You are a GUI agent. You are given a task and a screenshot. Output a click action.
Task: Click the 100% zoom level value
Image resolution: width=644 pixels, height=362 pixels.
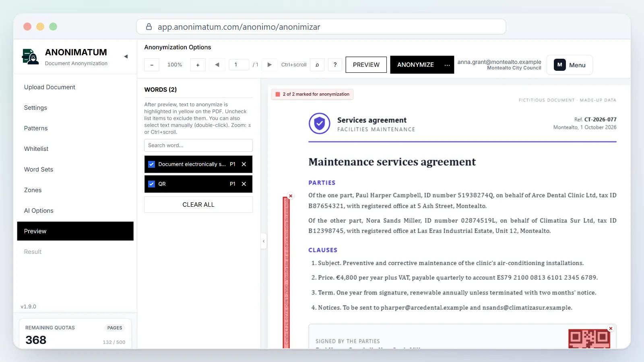tap(175, 65)
